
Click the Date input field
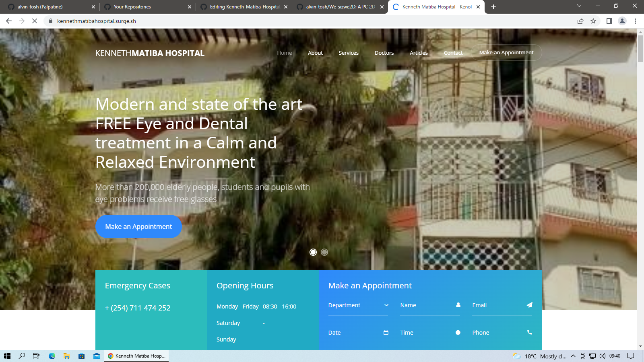point(358,333)
